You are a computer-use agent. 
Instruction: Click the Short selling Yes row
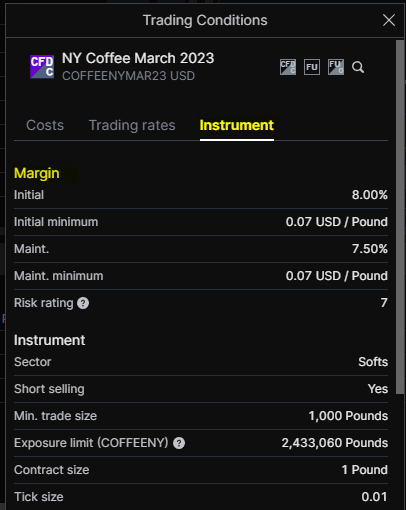point(201,389)
